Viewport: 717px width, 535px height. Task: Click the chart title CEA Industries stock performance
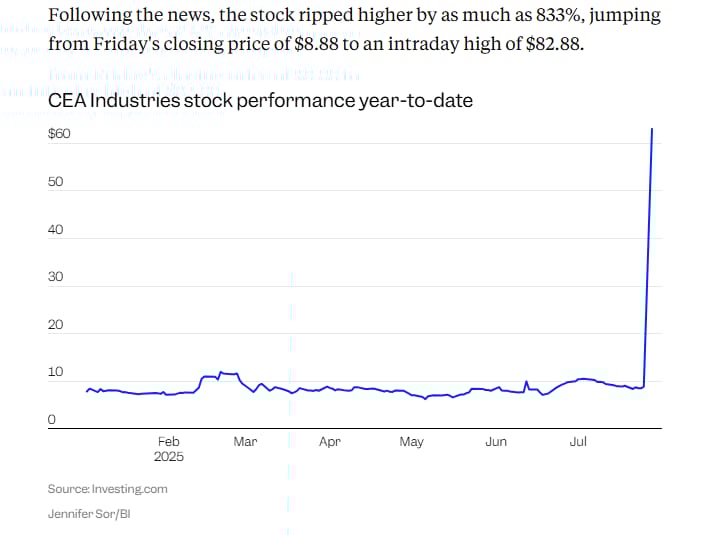click(260, 101)
